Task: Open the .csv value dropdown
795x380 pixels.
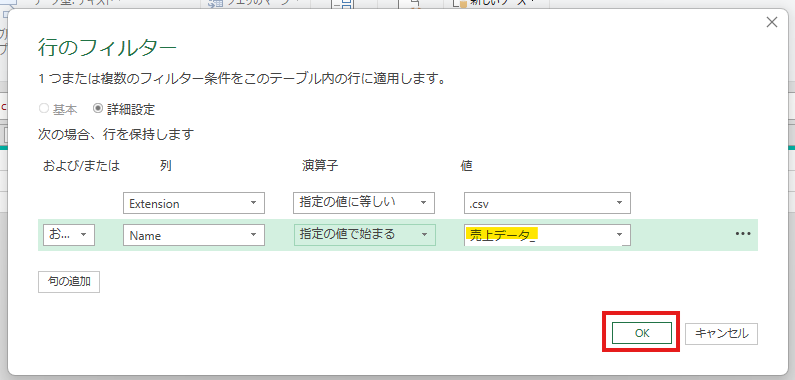Action: coord(547,203)
